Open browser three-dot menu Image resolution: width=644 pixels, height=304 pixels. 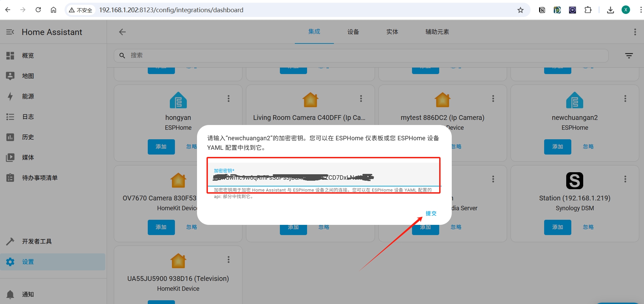pyautogui.click(x=641, y=10)
